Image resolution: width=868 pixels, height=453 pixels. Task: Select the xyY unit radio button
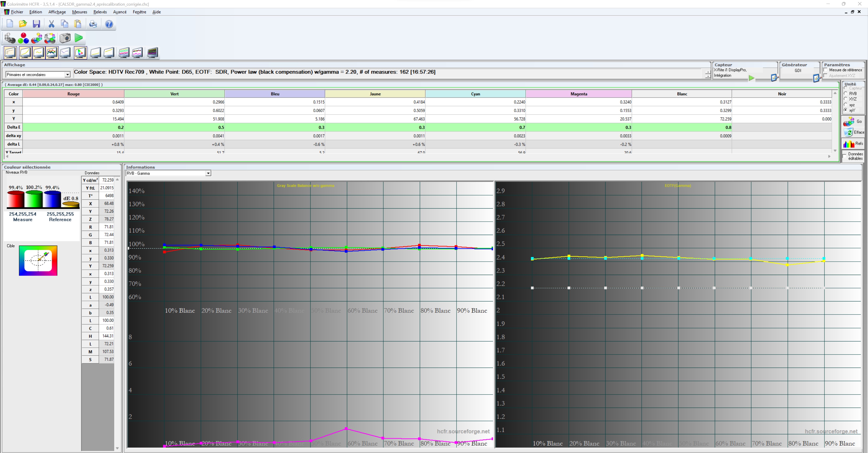[845, 110]
